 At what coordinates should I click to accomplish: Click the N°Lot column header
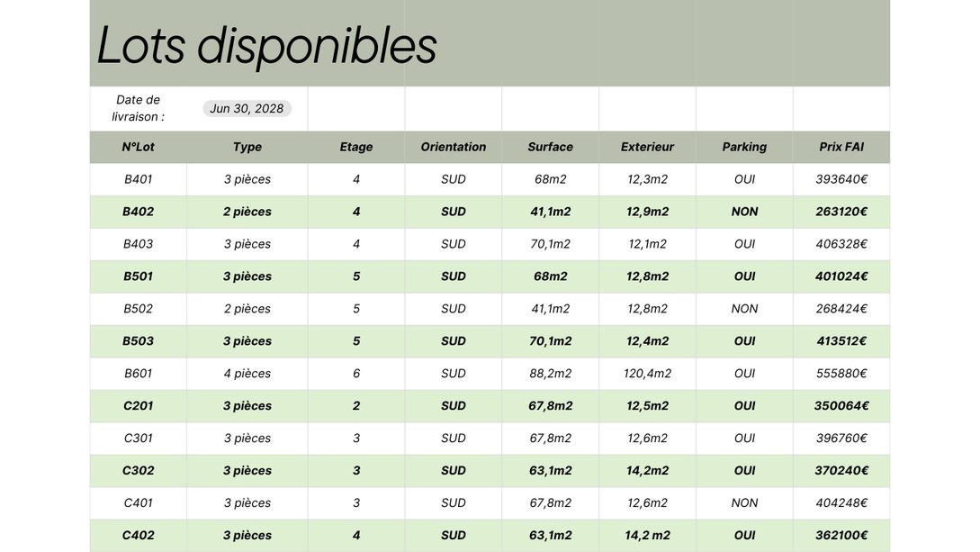click(138, 147)
